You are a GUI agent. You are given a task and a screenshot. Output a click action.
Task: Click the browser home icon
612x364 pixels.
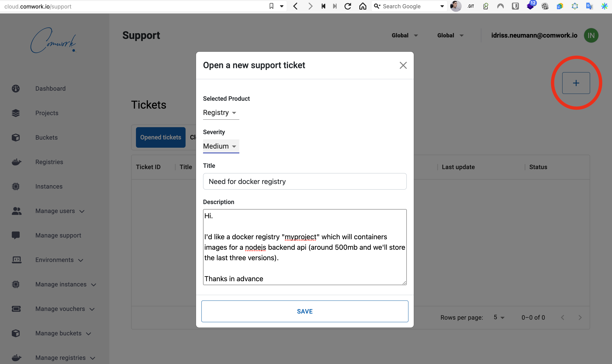(362, 6)
